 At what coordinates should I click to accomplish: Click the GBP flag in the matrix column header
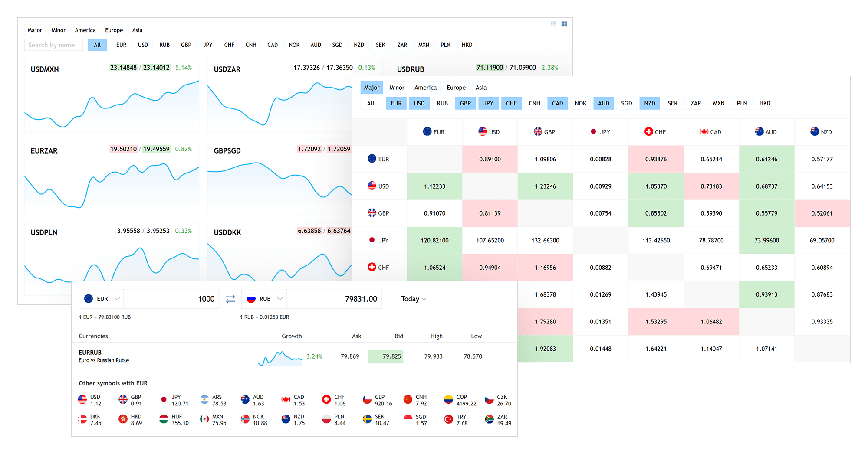tap(538, 131)
